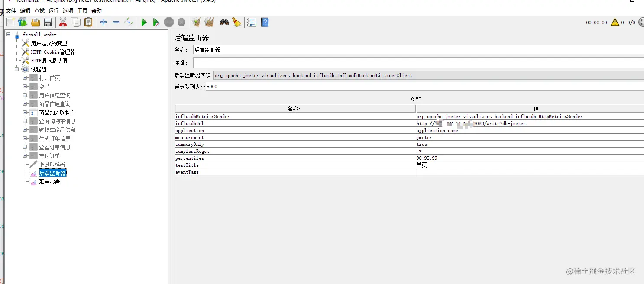Collapse the 线程组 tree node
Screen dimensions: 644x284
[16, 69]
